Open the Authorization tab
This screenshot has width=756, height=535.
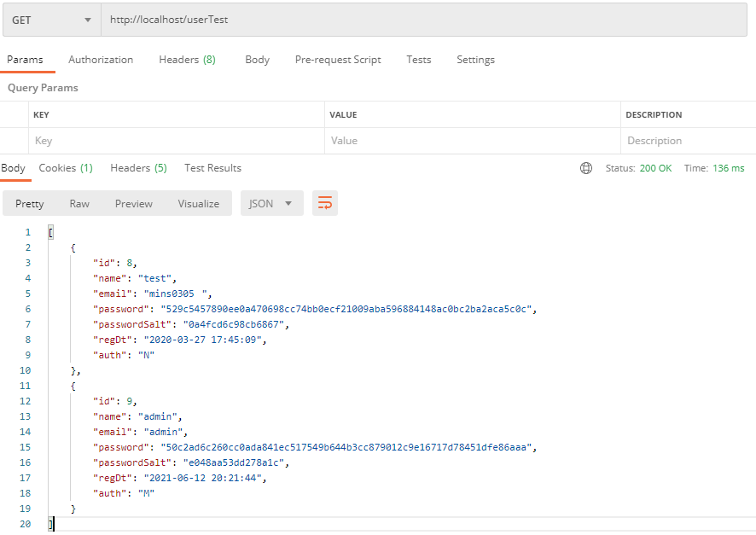(101, 60)
